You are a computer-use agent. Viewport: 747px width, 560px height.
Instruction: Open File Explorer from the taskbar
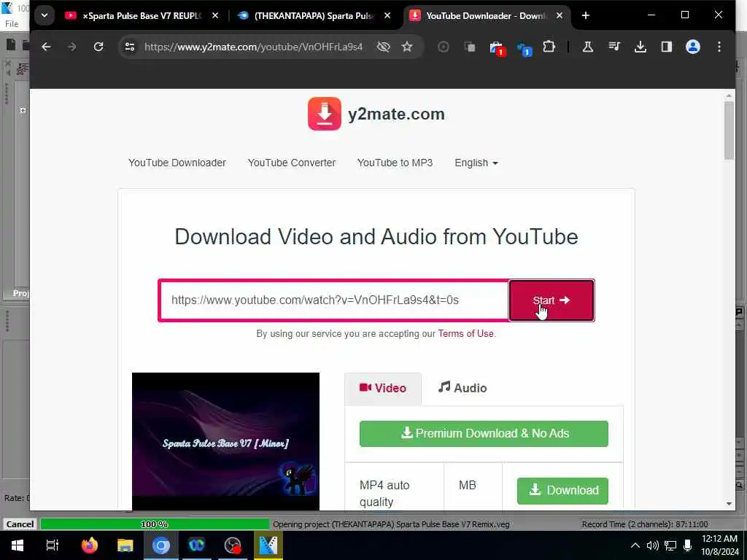[x=125, y=545]
